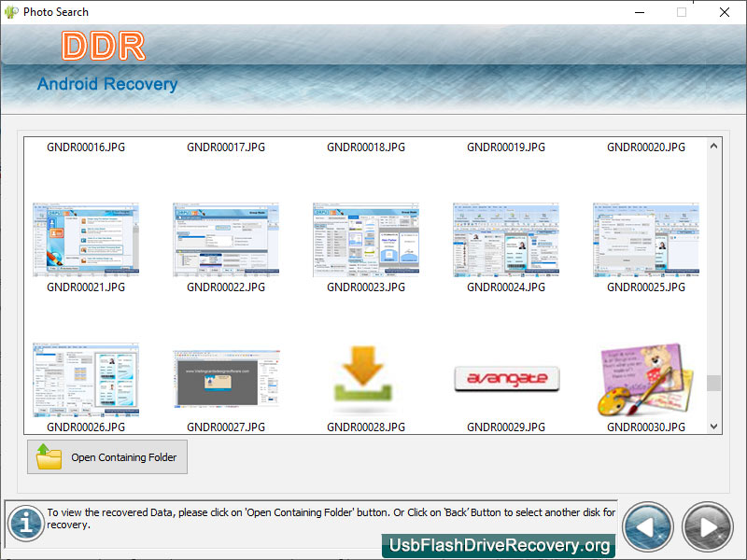Click the GNDR00030.JPG label text

[646, 427]
